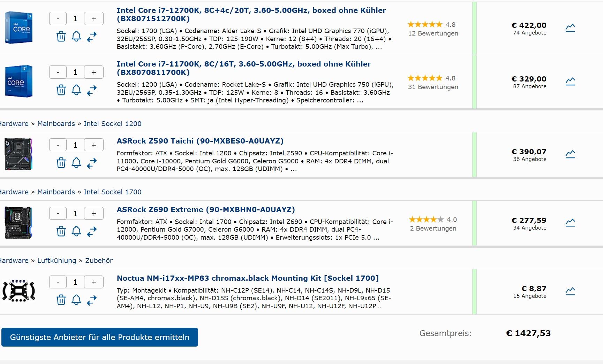The image size is (603, 364).
Task: Click plus button for Z590 Taichi
Action: [94, 145]
